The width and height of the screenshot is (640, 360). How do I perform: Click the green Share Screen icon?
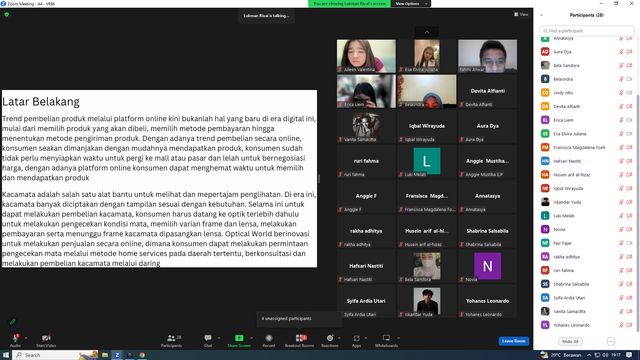239,338
